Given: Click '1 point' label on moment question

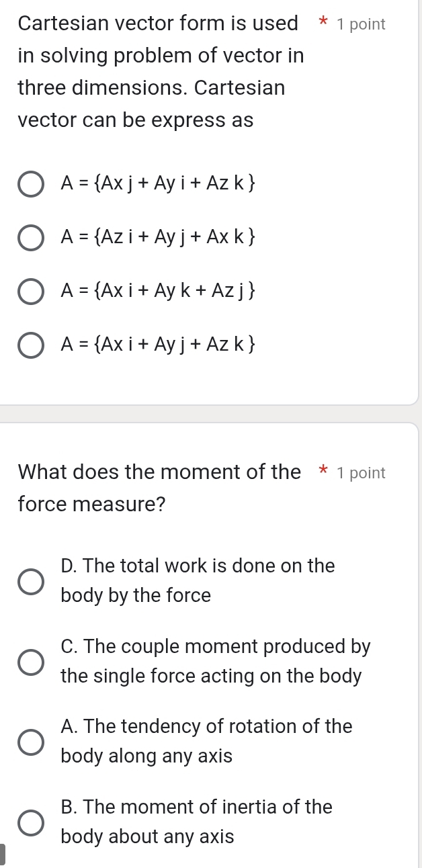Looking at the screenshot, I should [x=362, y=473].
